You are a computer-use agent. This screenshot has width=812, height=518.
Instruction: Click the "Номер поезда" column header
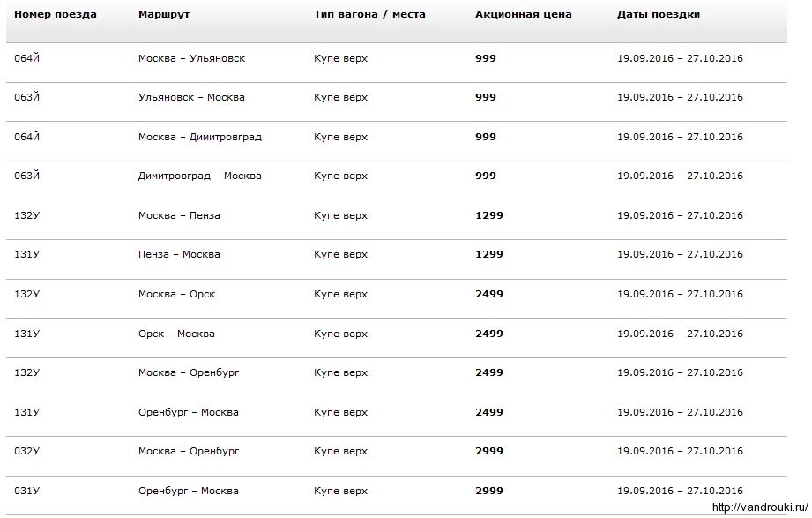(55, 14)
